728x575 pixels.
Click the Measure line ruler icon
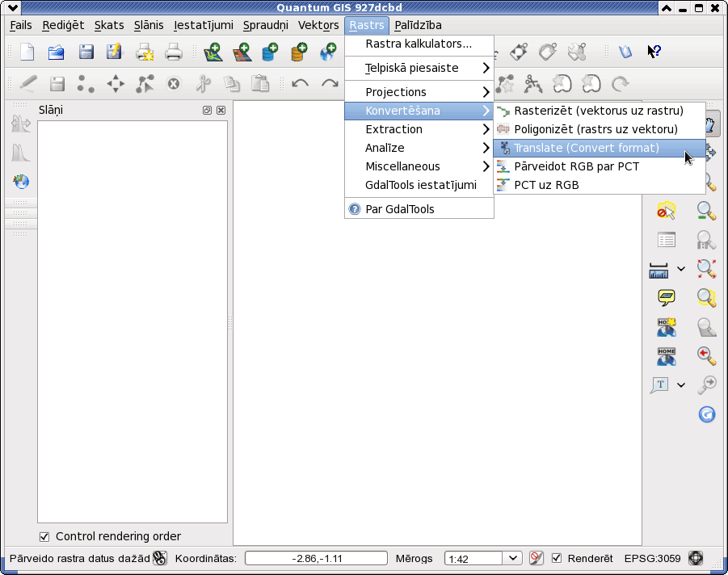point(659,270)
